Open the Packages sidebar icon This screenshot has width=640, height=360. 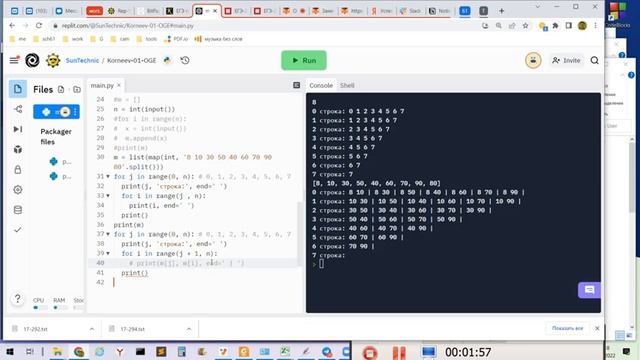point(18,149)
